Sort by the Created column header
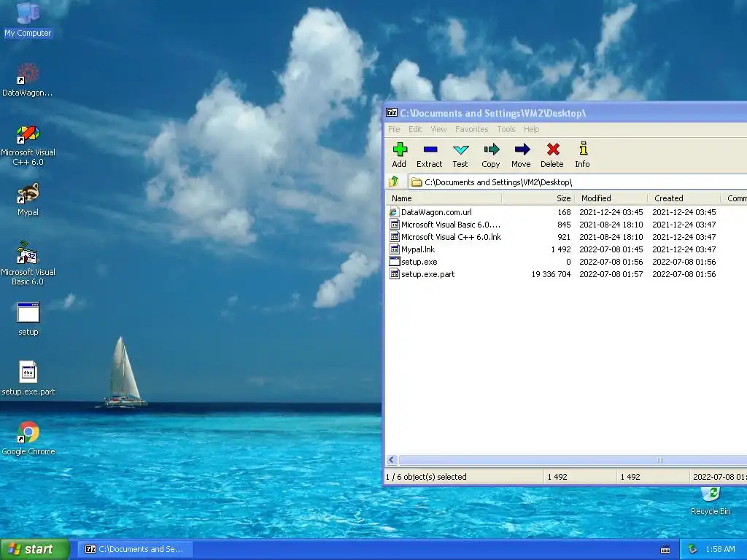This screenshot has height=560, width=747. point(684,198)
